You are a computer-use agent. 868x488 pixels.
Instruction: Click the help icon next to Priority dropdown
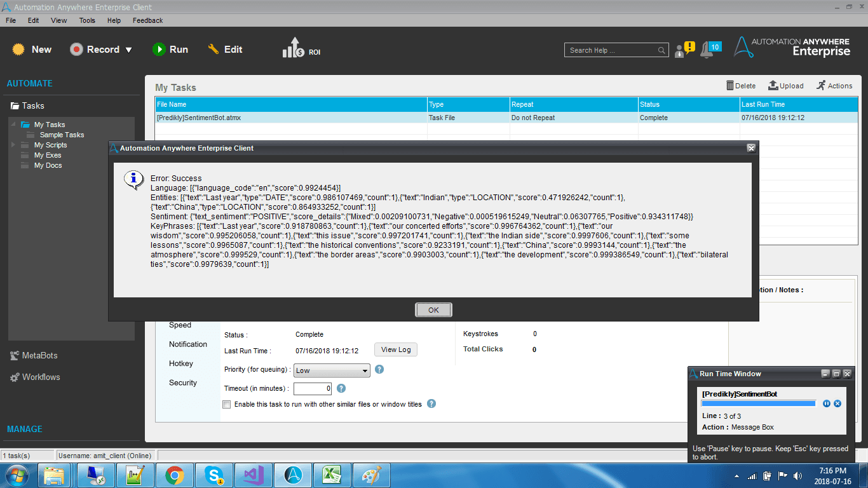coord(379,369)
